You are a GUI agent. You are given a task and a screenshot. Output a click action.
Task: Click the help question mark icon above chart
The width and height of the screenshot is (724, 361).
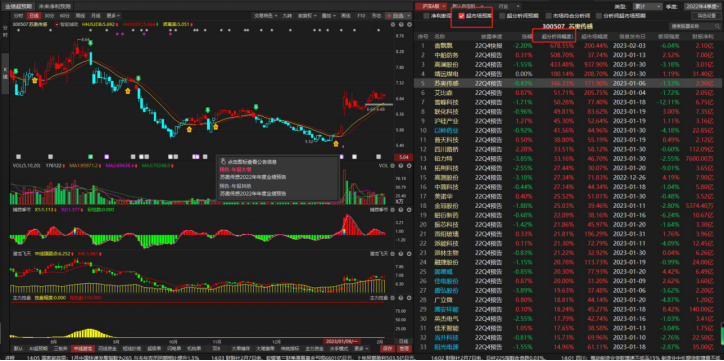point(401,24)
